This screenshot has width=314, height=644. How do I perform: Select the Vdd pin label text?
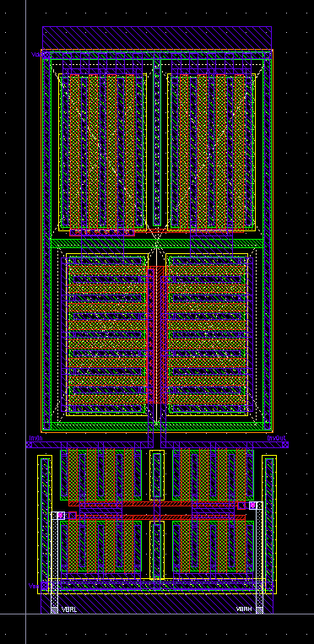tap(35, 54)
